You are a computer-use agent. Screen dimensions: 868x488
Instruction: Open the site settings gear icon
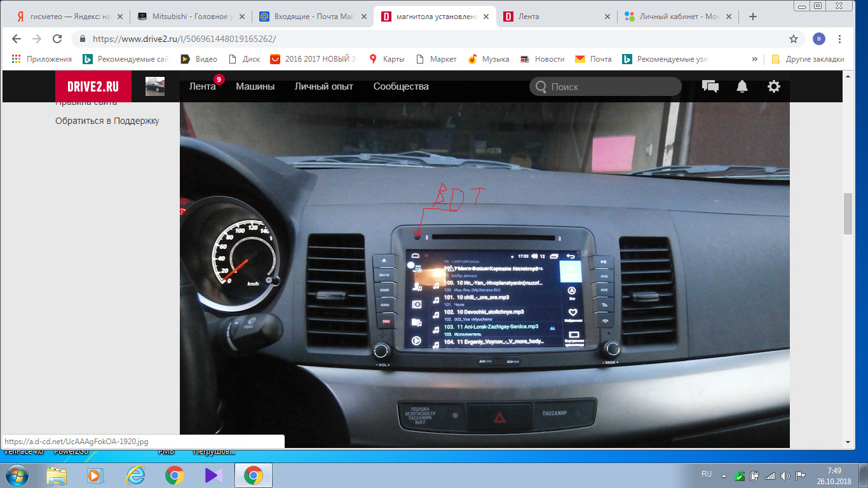773,86
